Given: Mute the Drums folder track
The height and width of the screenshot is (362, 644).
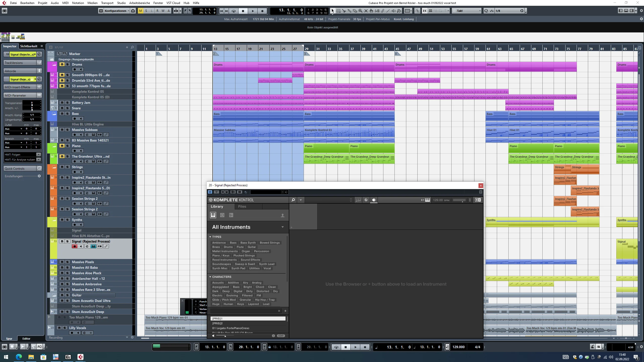Looking at the screenshot, I should (62, 64).
